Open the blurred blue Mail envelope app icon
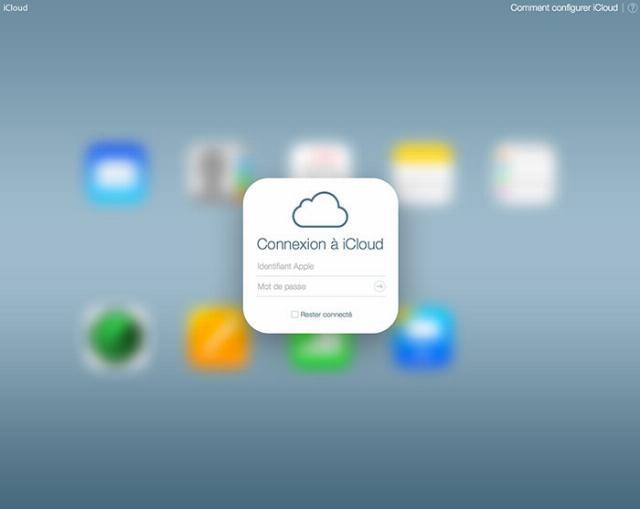This screenshot has height=509, width=640. pos(117,172)
